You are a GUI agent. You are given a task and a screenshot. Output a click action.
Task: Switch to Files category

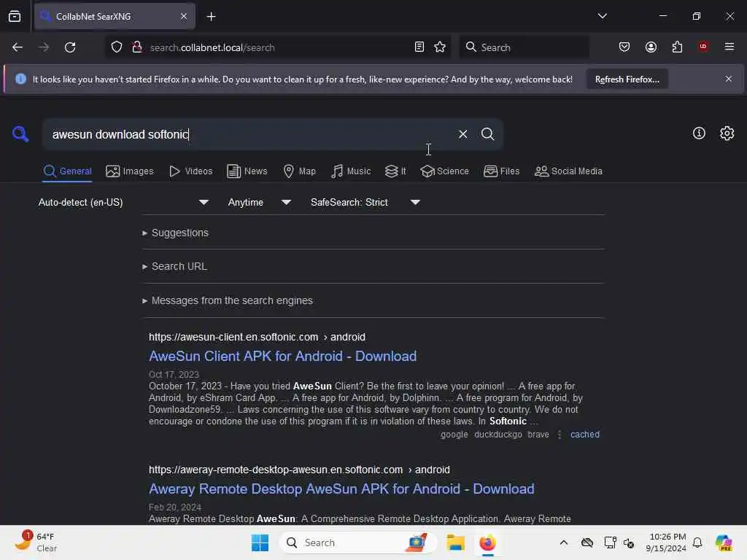pyautogui.click(x=501, y=171)
